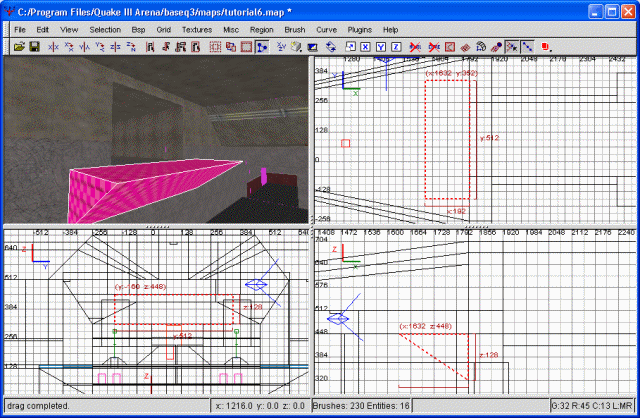Open the Region menu
Screen dimensions: 640x418
point(261,30)
